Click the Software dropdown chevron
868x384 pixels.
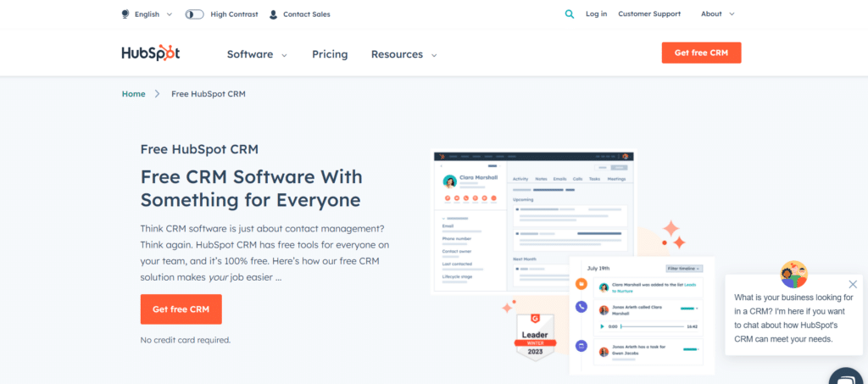(x=284, y=55)
